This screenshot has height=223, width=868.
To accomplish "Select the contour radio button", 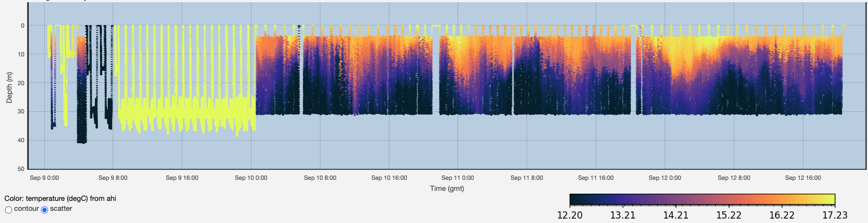I will coord(8,210).
